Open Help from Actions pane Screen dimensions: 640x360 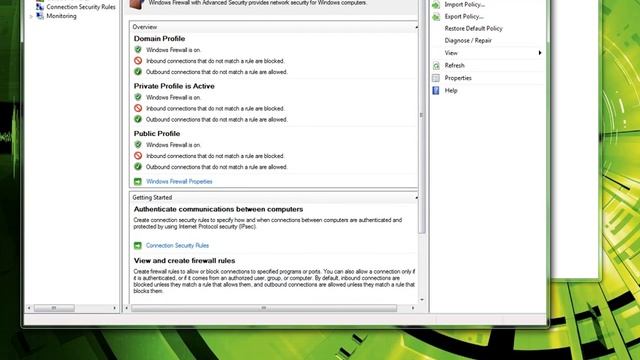(x=451, y=91)
